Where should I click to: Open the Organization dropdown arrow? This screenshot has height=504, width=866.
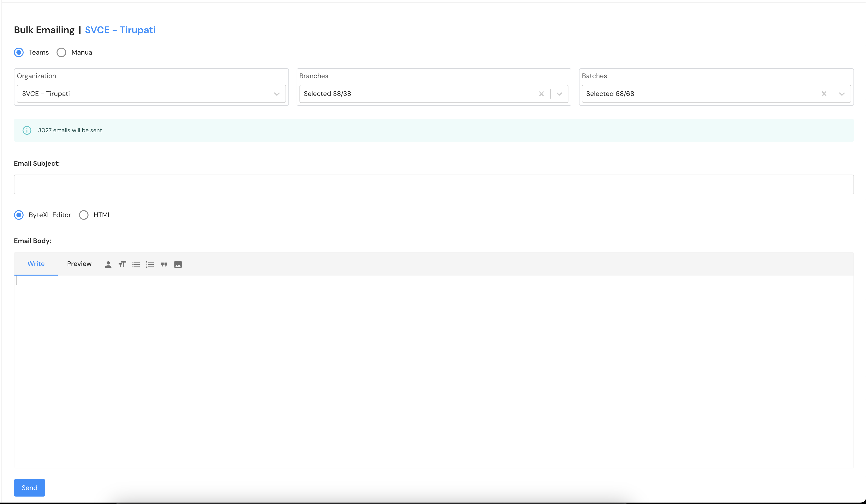coord(277,94)
